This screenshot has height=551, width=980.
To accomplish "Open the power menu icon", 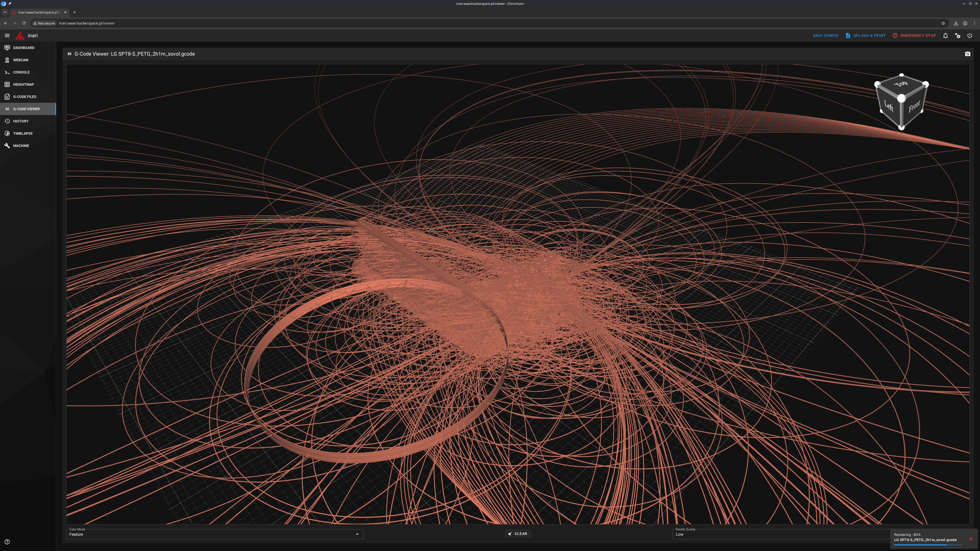I will [x=970, y=35].
